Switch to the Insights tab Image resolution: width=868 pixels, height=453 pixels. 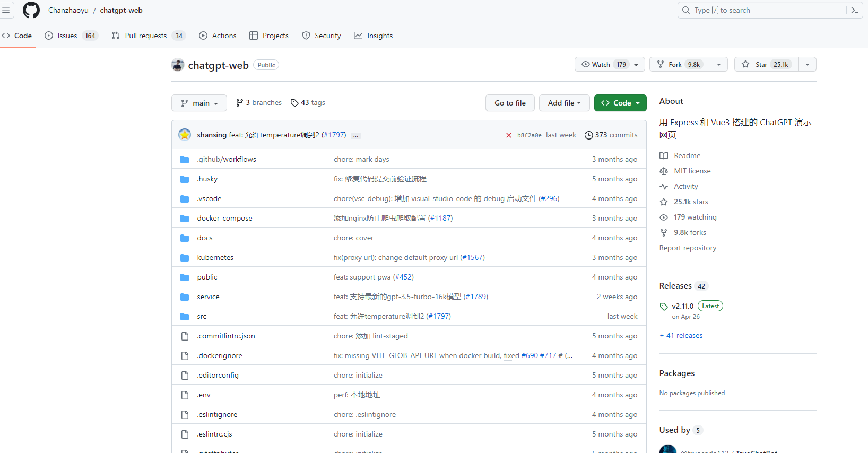tap(374, 36)
